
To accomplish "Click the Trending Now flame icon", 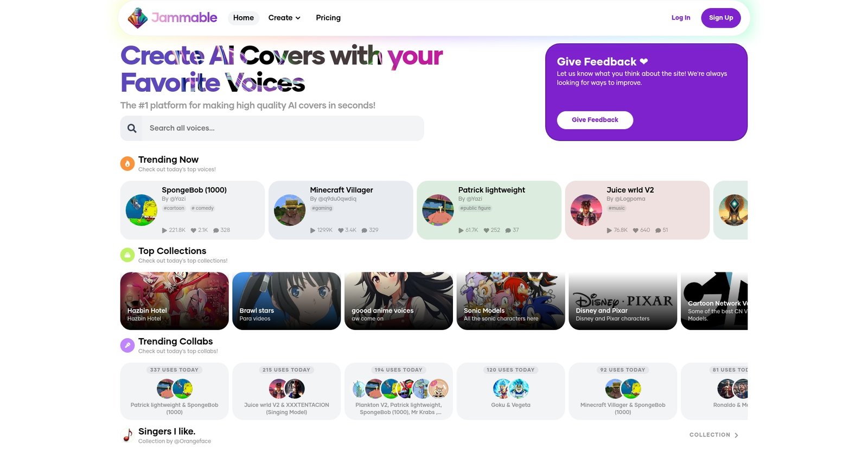I will pos(127,163).
